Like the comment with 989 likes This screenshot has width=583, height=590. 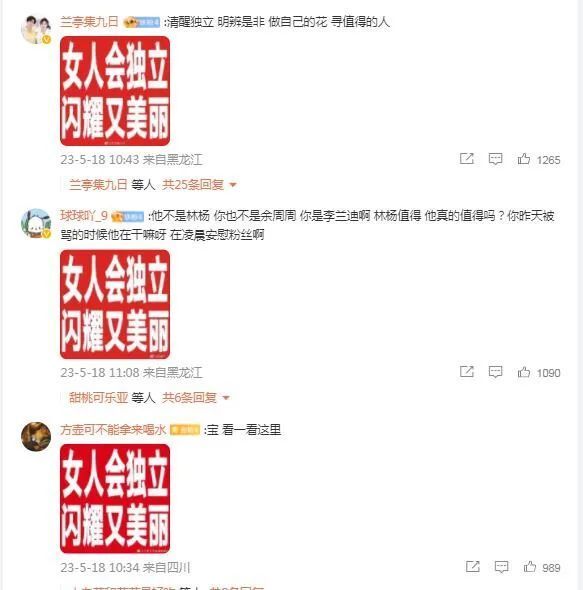tap(530, 566)
